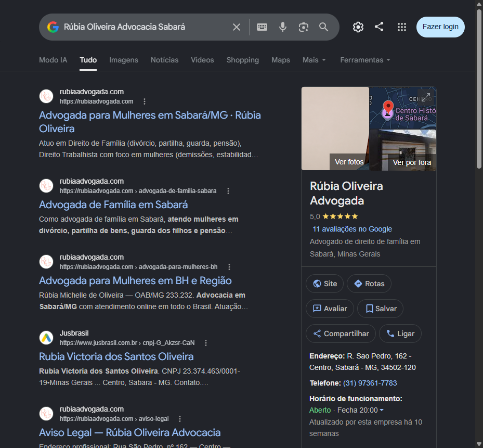Image resolution: width=483 pixels, height=448 pixels.
Task: Open the Vídeos tab
Action: pyautogui.click(x=202, y=60)
